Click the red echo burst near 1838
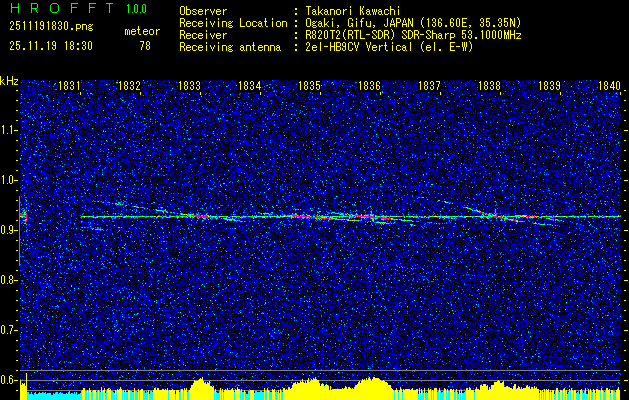Image resolution: width=629 pixels, height=400 pixels. point(506,218)
